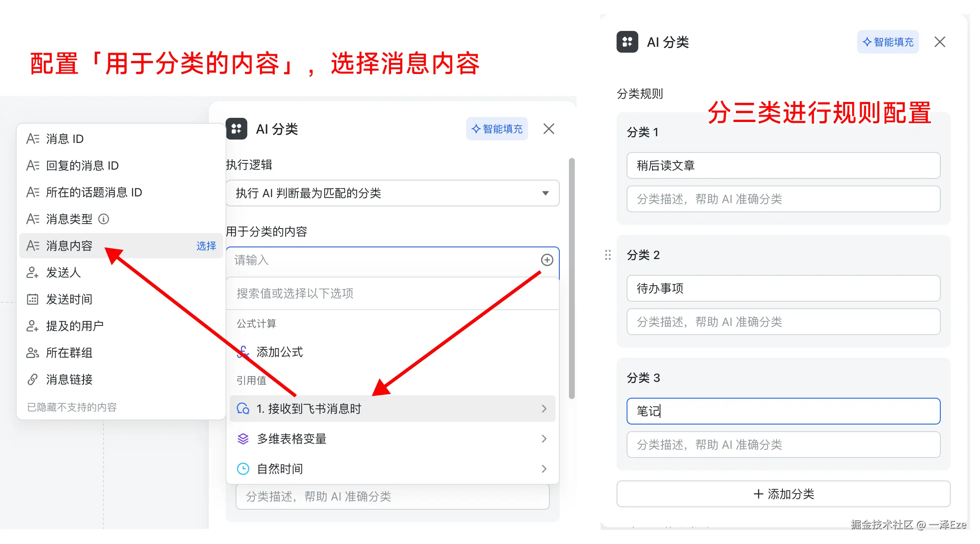Click the drag handle next to 分类 2
The height and width of the screenshot is (544, 980).
[608, 255]
